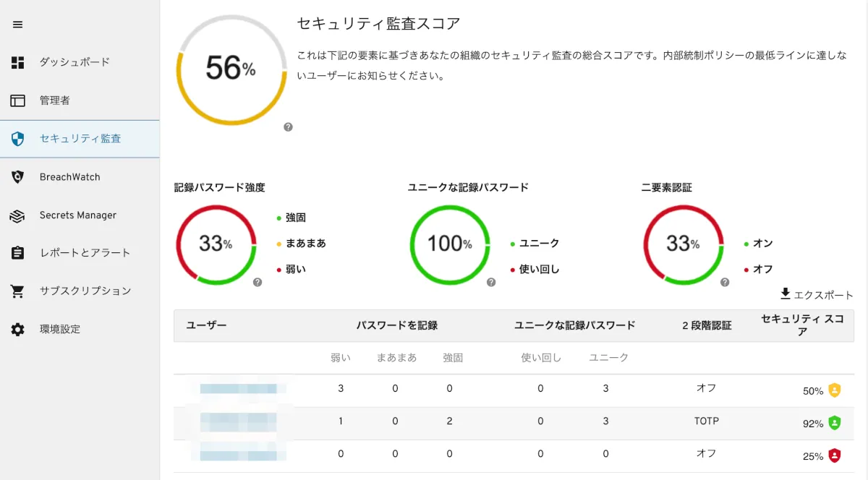Click the 56% overall score gauge
868x480 pixels.
pos(230,69)
